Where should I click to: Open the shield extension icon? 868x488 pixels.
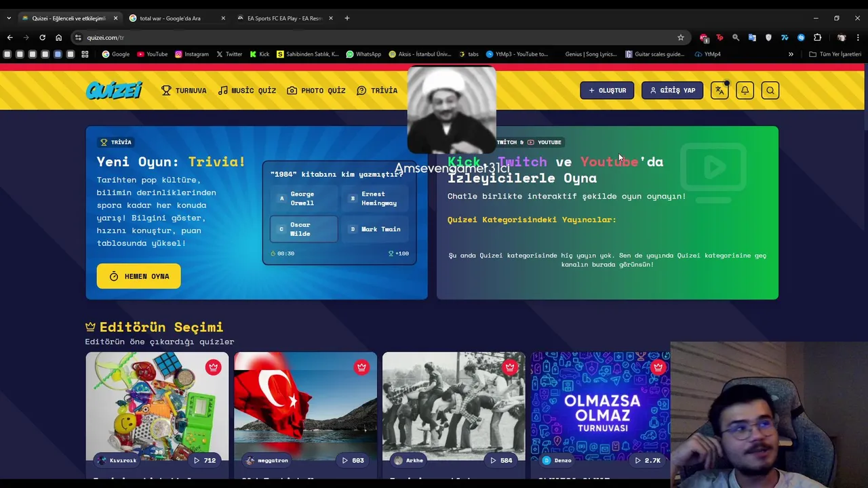[x=768, y=37]
